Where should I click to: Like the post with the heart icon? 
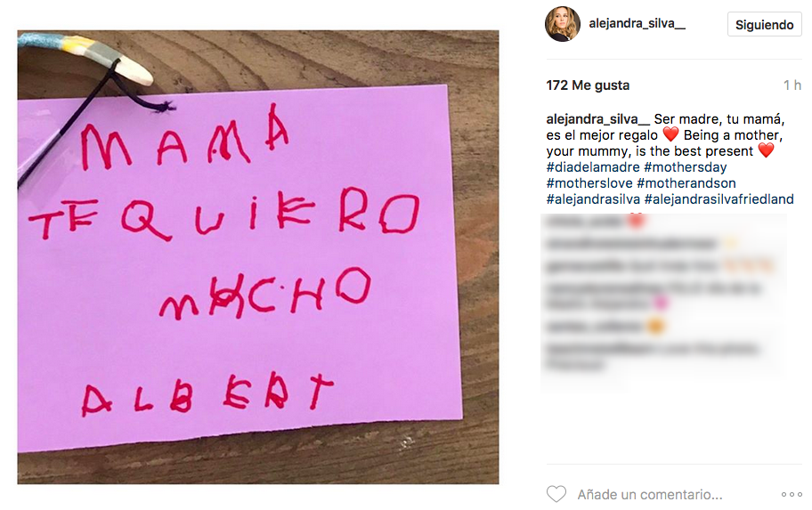[556, 494]
